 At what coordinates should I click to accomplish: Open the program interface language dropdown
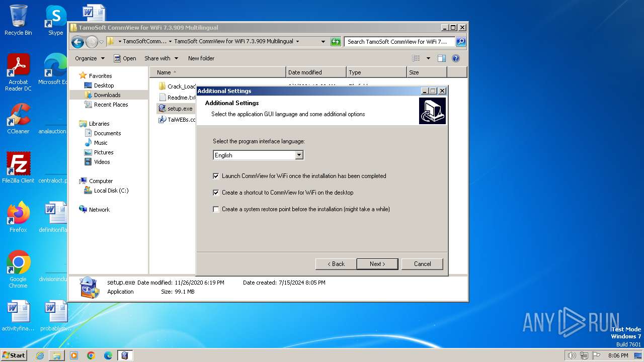(299, 155)
